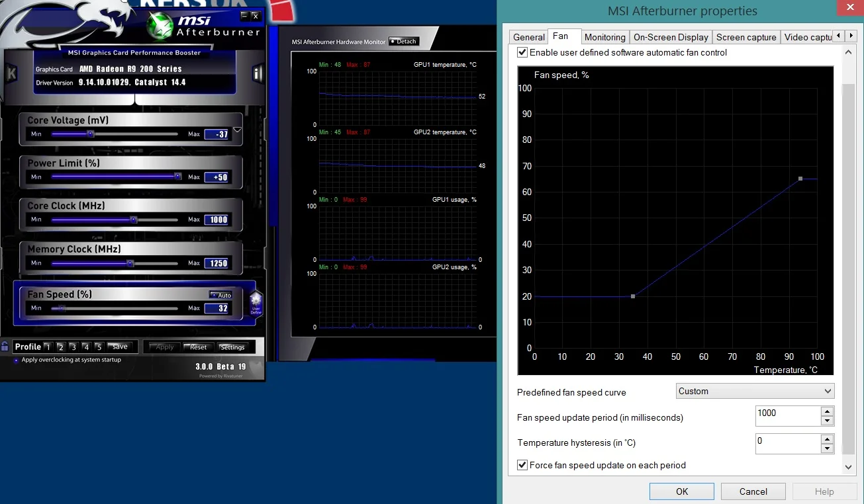Open the Predefined fan speed curve dropdown
Viewport: 864px width, 504px height.
pos(755,391)
